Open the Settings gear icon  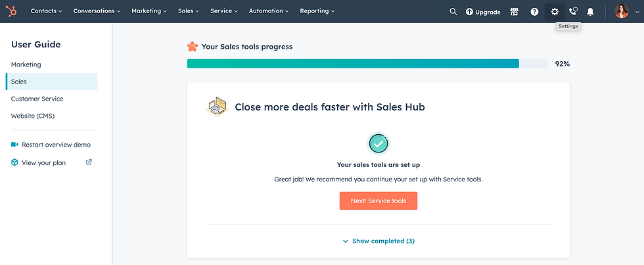[555, 11]
